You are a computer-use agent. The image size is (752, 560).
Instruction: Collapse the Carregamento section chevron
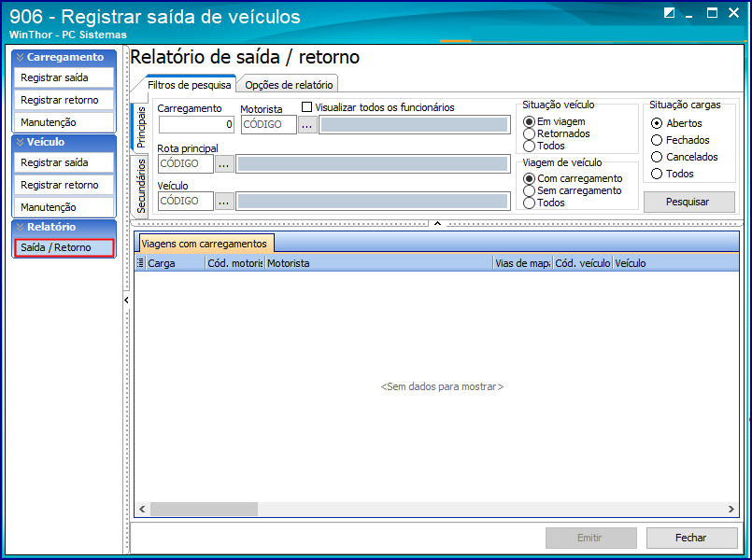pyautogui.click(x=21, y=58)
